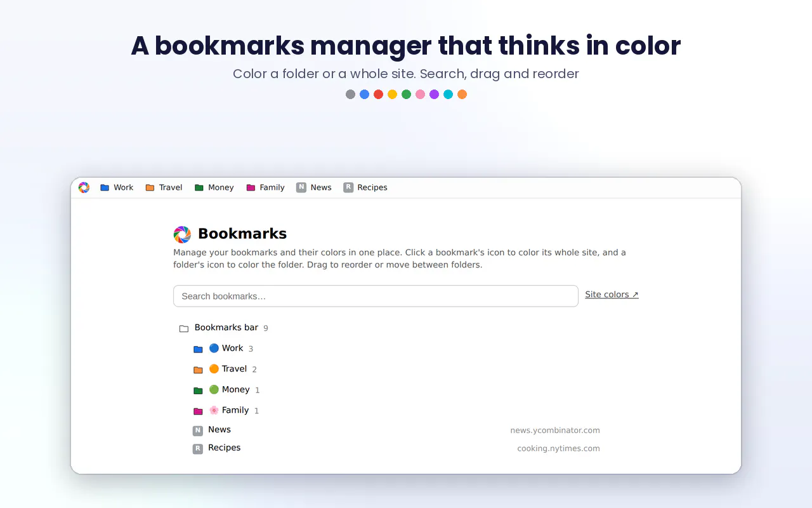
Task: Open the Travel folder in bookmarks bar
Action: (x=164, y=187)
